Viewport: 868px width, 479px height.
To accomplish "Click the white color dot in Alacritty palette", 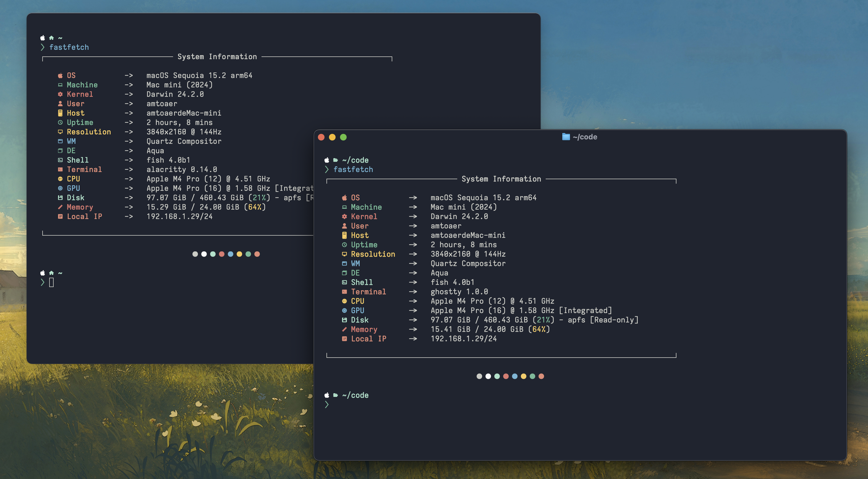I will [x=204, y=254].
